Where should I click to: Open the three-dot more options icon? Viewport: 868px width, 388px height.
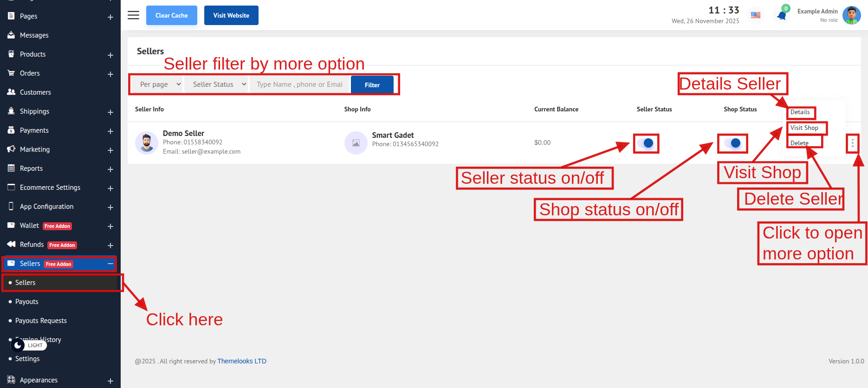pyautogui.click(x=852, y=143)
